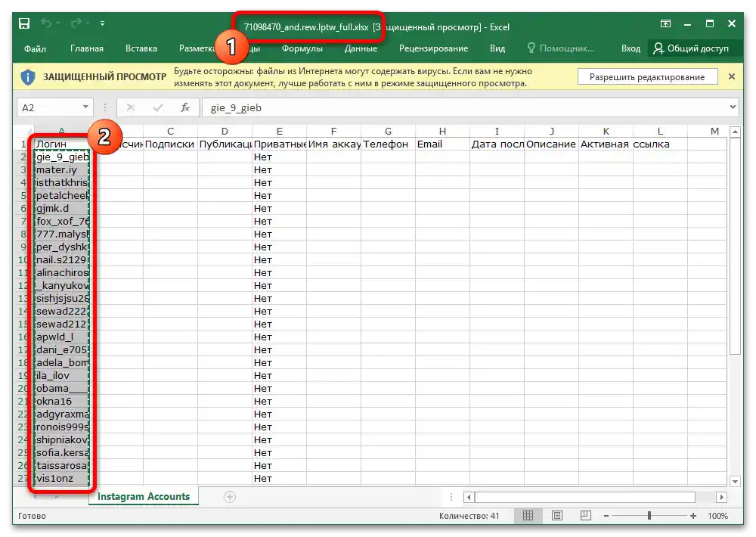
Task: Open ribbon display options icon
Action: [665, 23]
